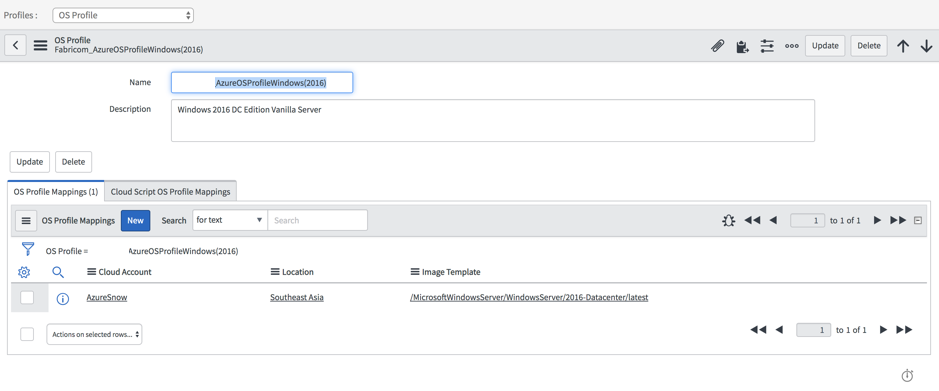Screen dimensions: 939x391
Task: Click Delete button in header
Action: [x=869, y=46]
